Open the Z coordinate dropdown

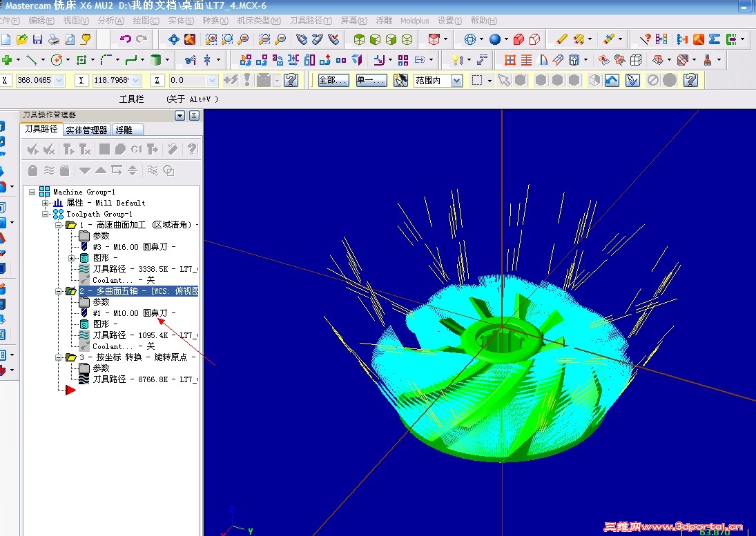pos(212,81)
